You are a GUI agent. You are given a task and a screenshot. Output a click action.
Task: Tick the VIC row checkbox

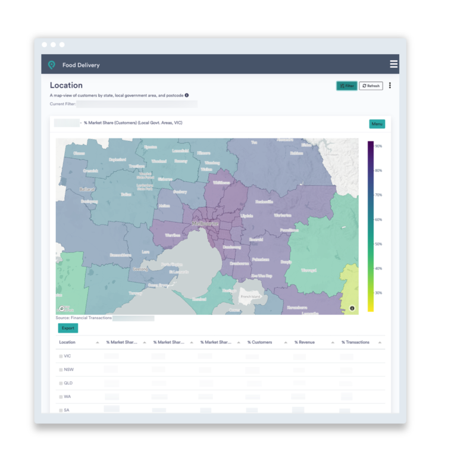pyautogui.click(x=61, y=356)
